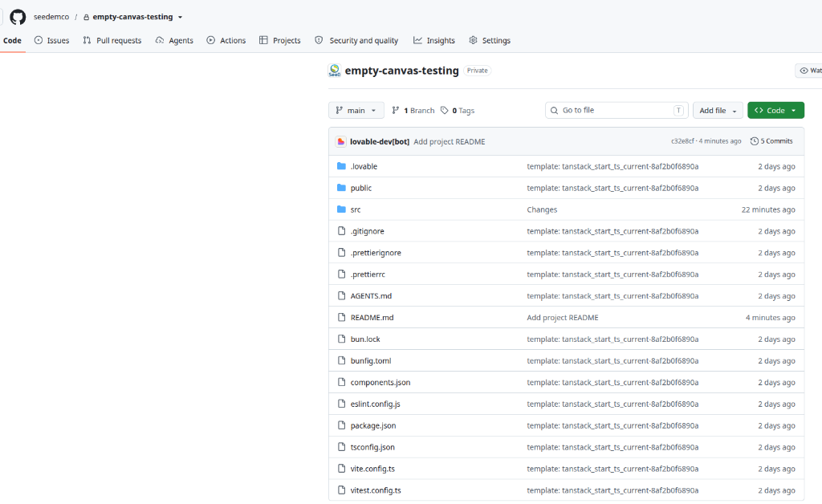The image size is (822, 504).
Task: View the 0 Tags link
Action: point(457,110)
